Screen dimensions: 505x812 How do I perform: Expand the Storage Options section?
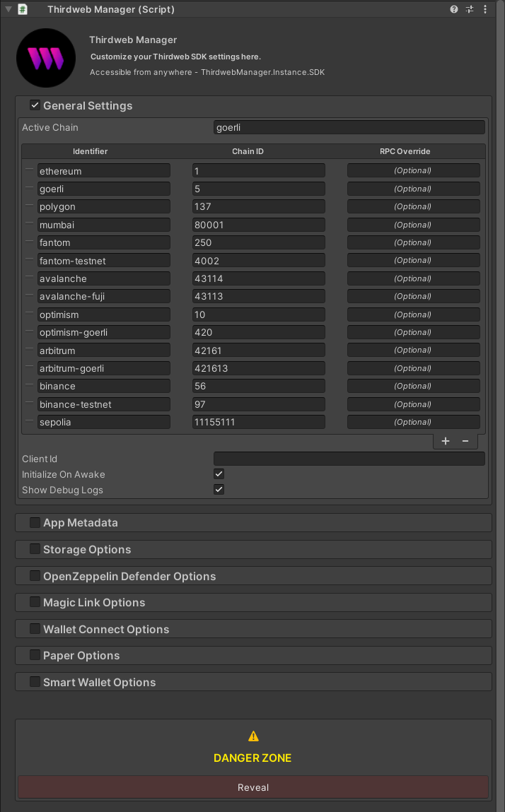[x=35, y=549]
